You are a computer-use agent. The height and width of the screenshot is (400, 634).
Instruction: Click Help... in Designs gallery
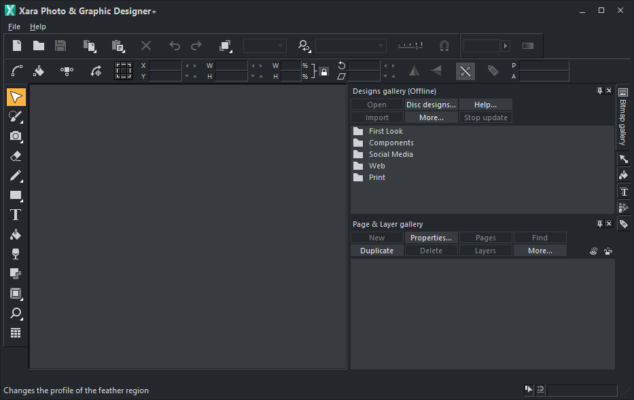[486, 105]
